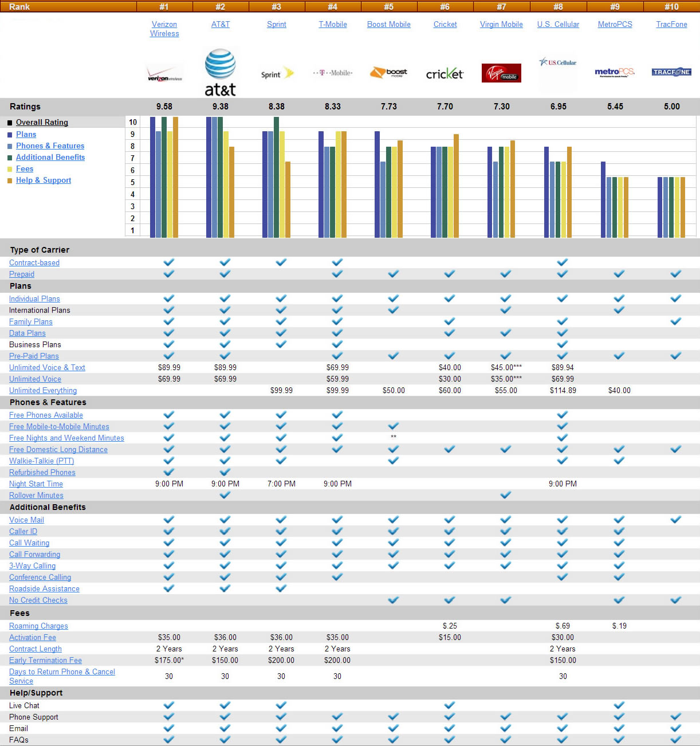Click Verizon's 9.58 overall rating
700x746 pixels.
[164, 107]
